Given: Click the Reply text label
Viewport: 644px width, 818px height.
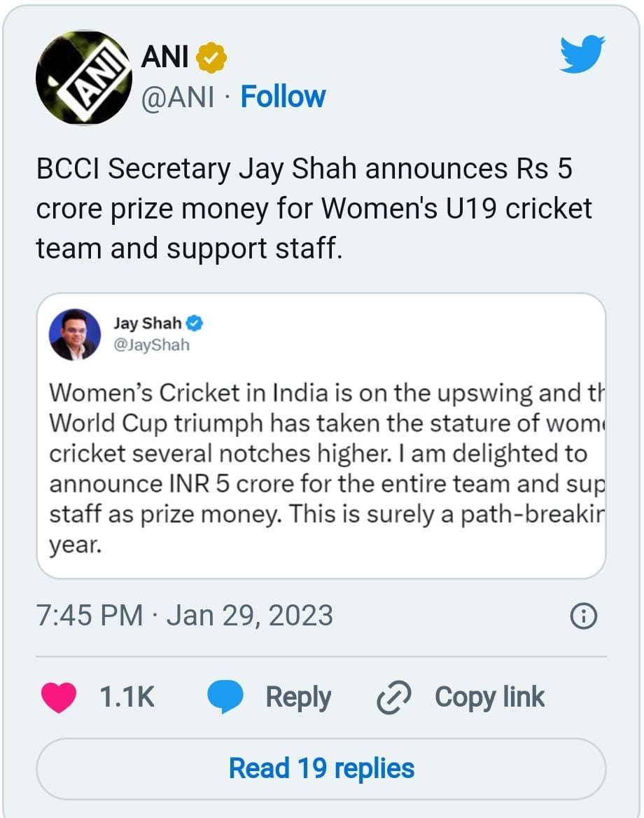Looking at the screenshot, I should coord(298,698).
